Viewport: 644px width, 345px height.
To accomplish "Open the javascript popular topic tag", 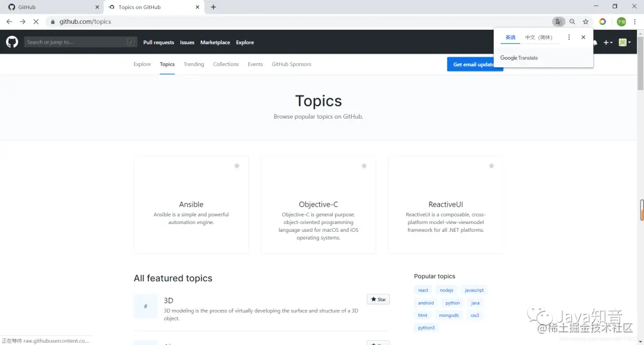I will [x=474, y=290].
